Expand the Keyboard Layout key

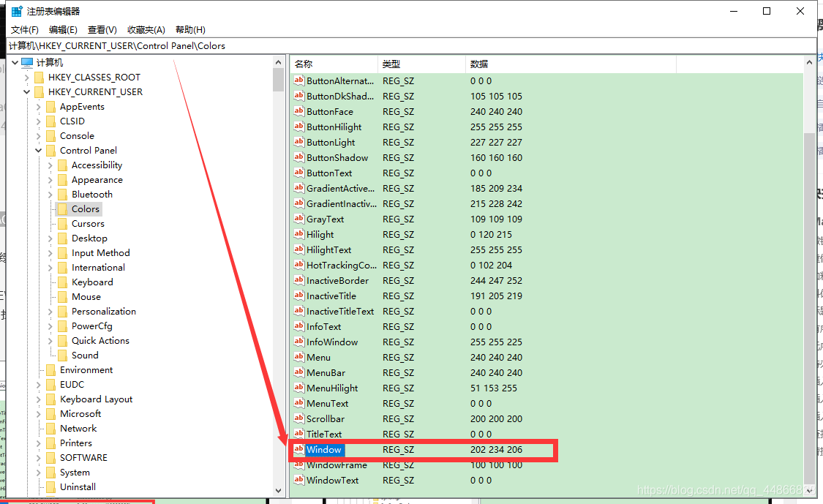pos(38,399)
